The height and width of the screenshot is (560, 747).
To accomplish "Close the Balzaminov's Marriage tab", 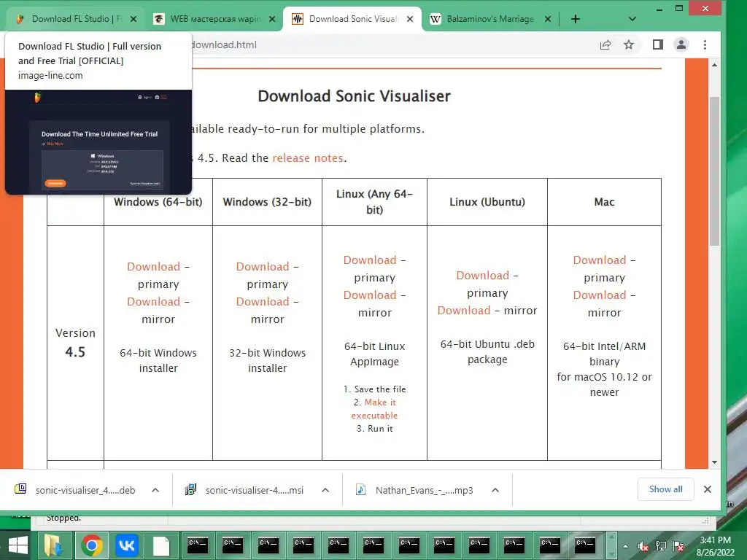I will point(548,19).
